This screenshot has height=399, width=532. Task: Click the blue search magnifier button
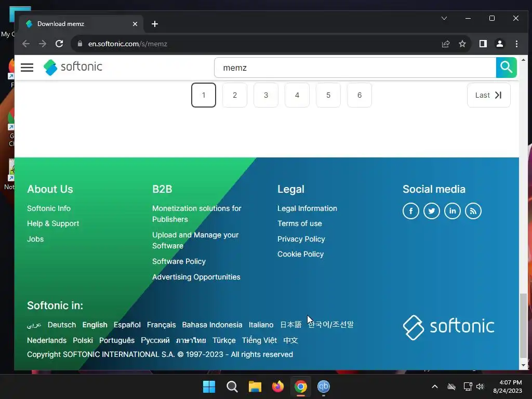pos(506,68)
